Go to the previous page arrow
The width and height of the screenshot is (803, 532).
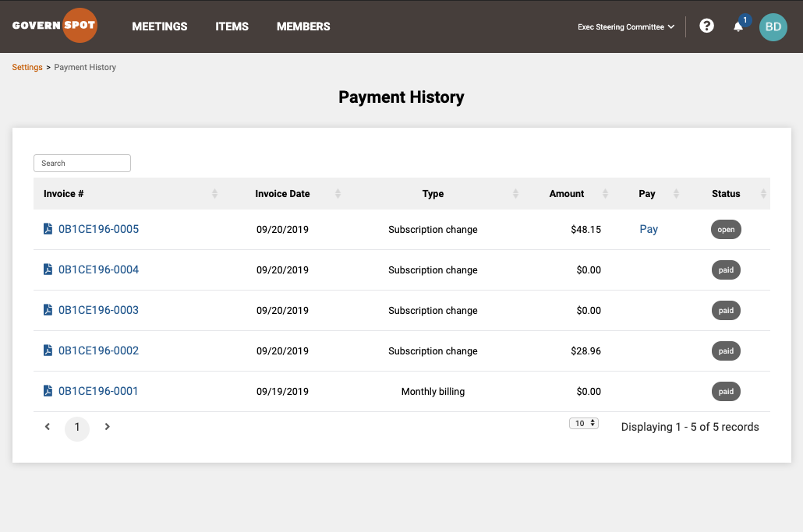coord(47,427)
